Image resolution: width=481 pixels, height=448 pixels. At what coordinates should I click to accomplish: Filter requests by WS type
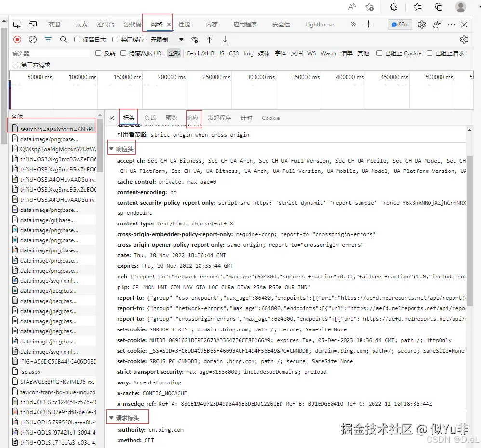(312, 53)
